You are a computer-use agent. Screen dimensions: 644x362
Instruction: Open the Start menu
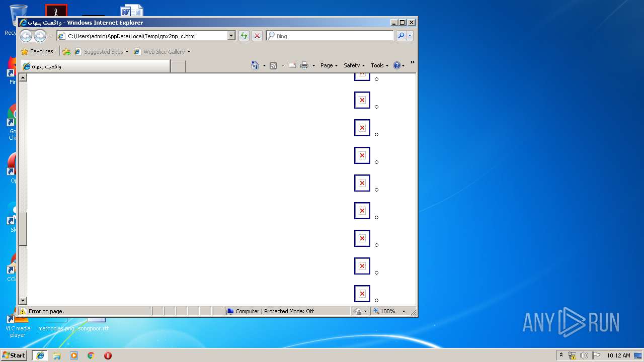point(14,355)
